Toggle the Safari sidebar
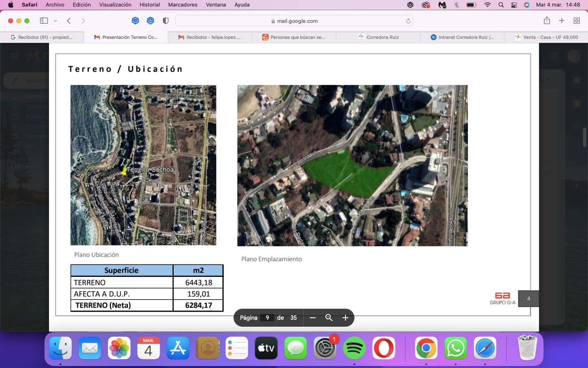Image resolution: width=588 pixels, height=368 pixels. click(44, 21)
